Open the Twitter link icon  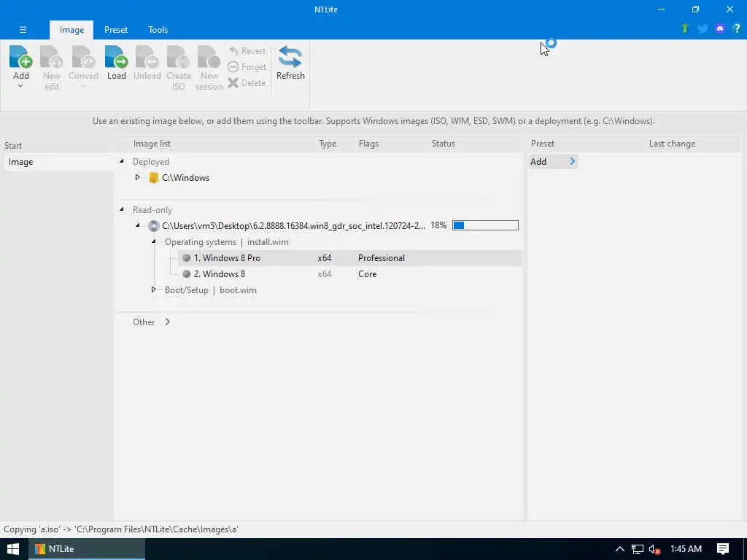(703, 28)
